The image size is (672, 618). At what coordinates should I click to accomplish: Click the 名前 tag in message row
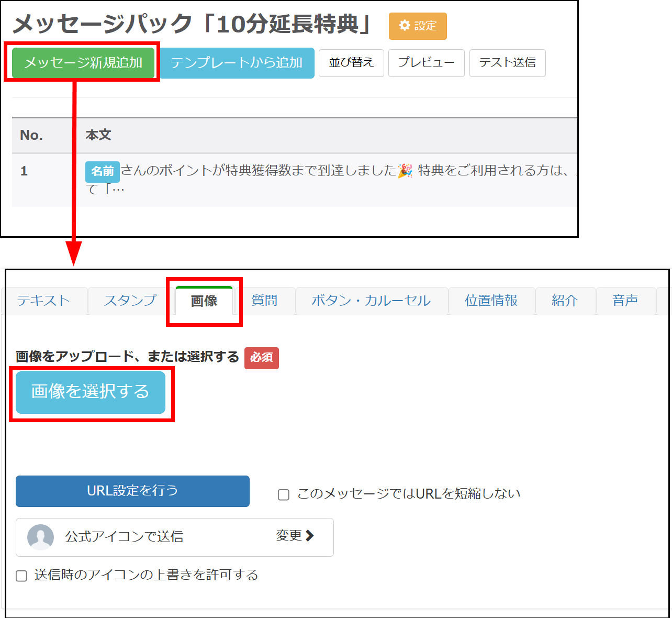pyautogui.click(x=102, y=171)
